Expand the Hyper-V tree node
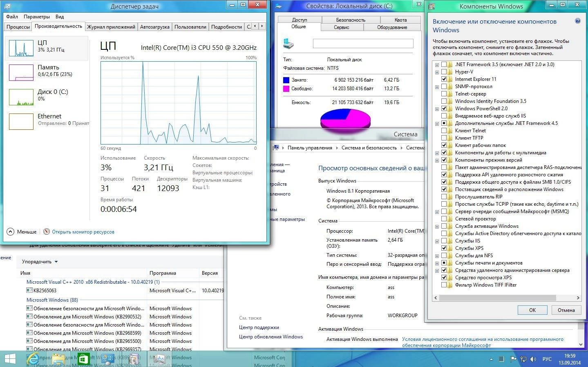The height and width of the screenshot is (367, 588). tap(437, 72)
